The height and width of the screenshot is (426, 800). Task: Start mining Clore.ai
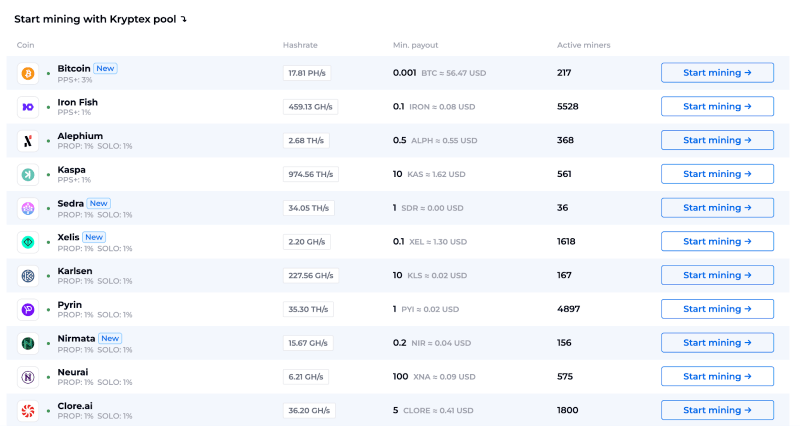(717, 410)
